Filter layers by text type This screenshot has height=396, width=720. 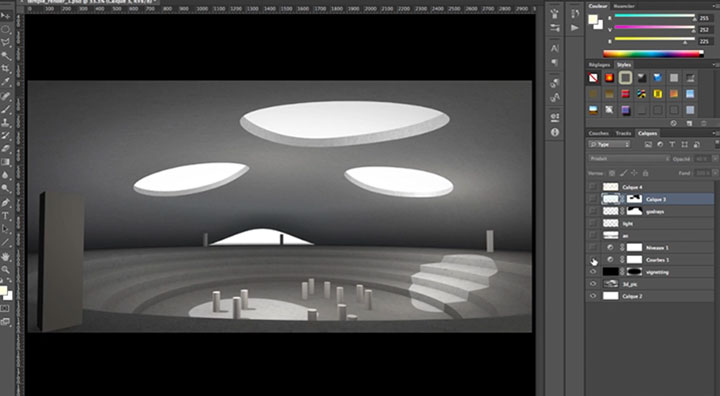pos(672,145)
